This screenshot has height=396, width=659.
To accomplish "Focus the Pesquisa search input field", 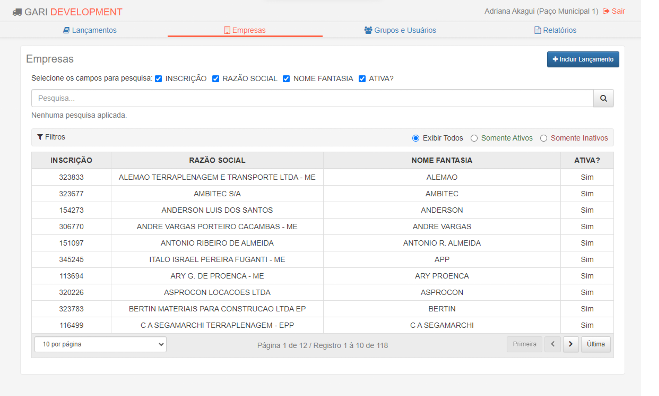I will (x=312, y=98).
